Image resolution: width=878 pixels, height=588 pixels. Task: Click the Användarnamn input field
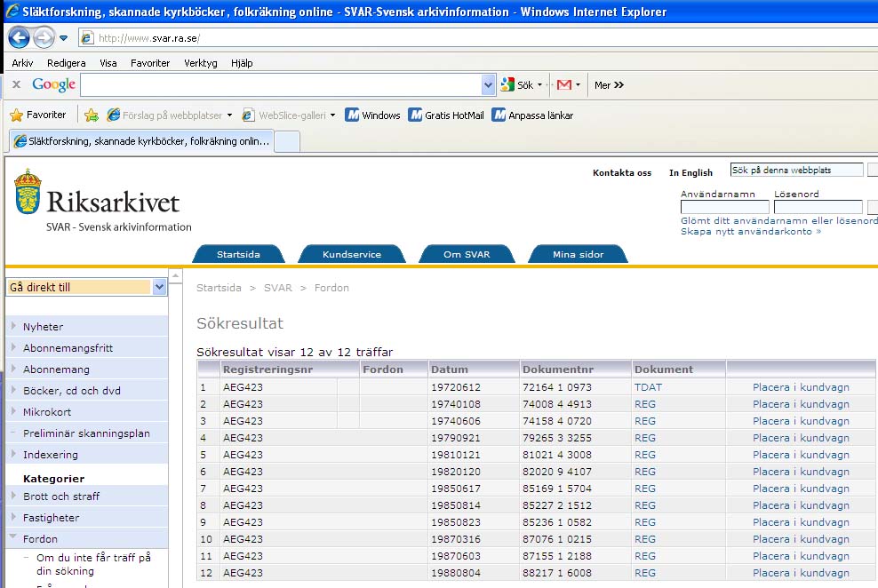[724, 207]
